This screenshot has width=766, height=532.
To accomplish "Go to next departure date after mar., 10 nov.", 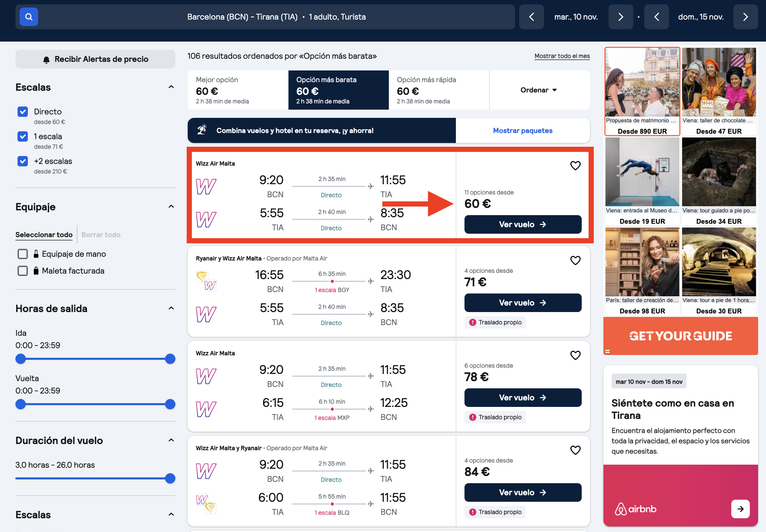I will [x=621, y=17].
